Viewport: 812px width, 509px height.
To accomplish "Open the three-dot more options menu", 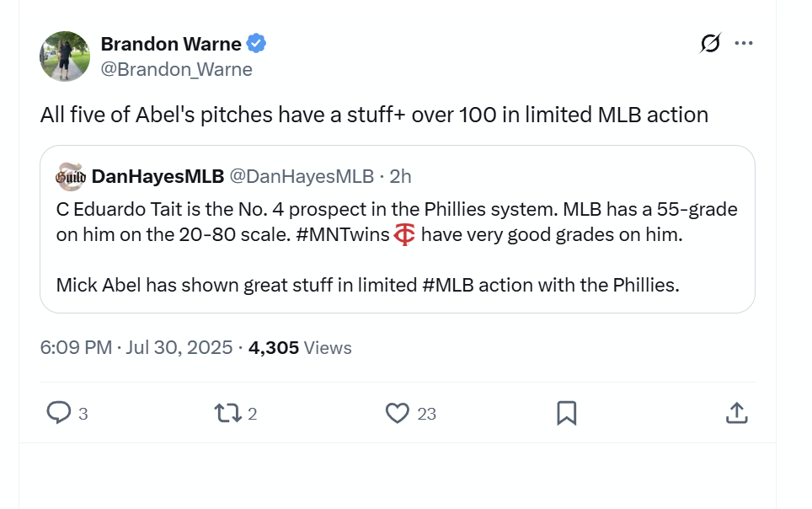I will (744, 44).
